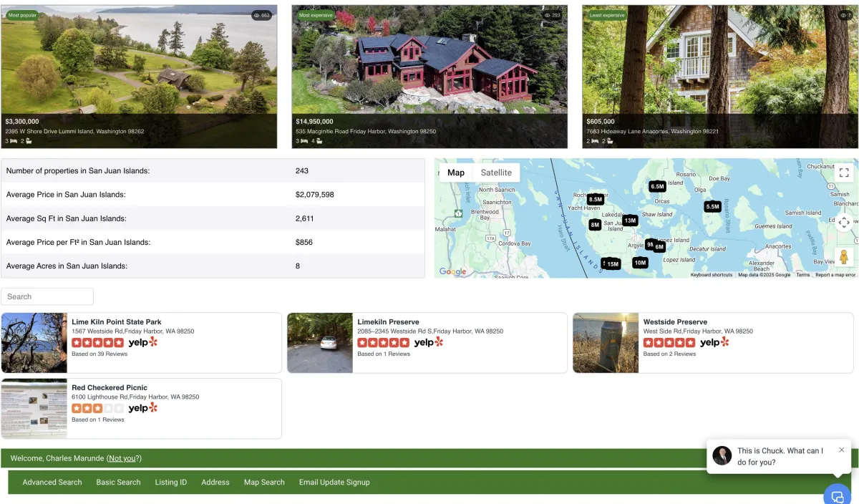The width and height of the screenshot is (859, 504).
Task: Select the 15M map marker
Action: pyautogui.click(x=613, y=264)
